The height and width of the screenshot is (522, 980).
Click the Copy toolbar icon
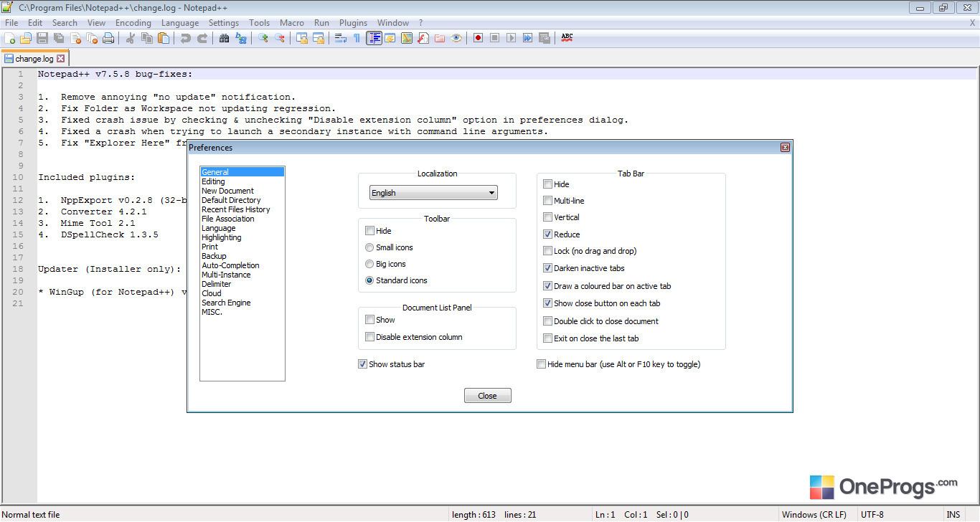(x=147, y=38)
